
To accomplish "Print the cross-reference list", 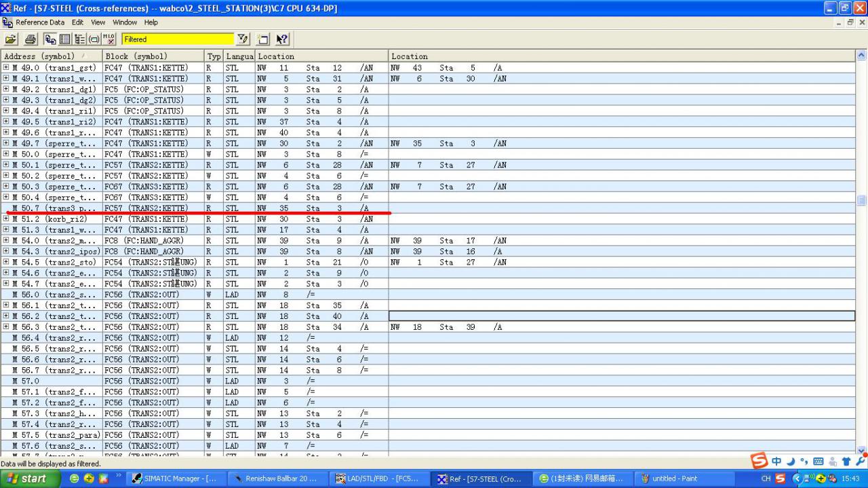I will coord(31,39).
